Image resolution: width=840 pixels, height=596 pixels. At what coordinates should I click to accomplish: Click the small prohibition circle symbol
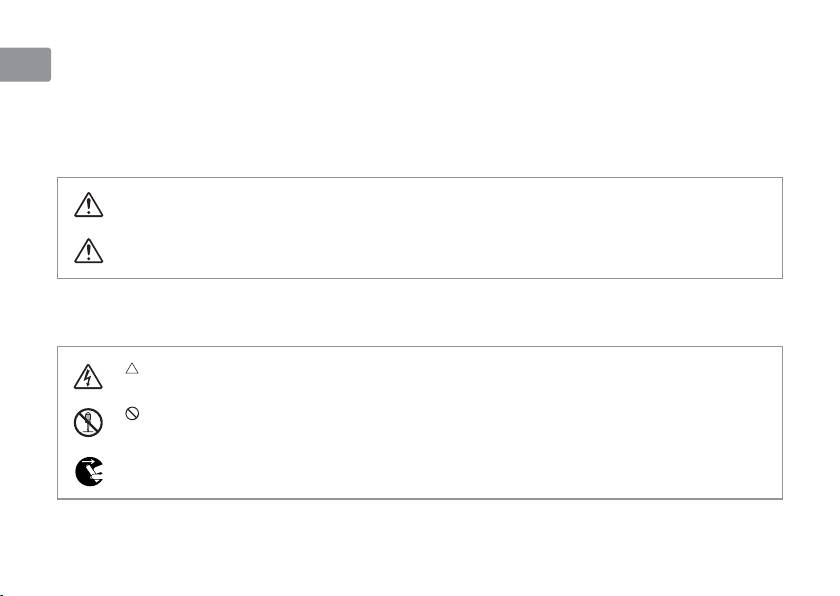point(131,411)
